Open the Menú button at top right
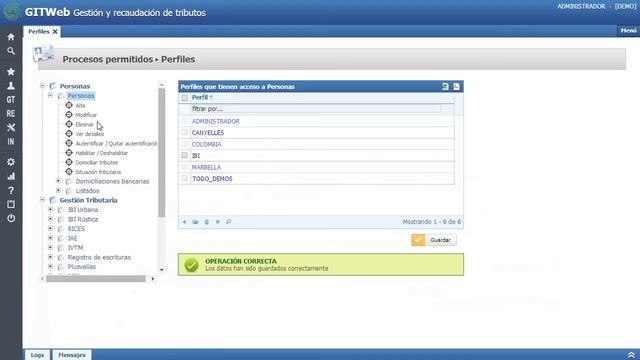Image resolution: width=640 pixels, height=360 pixels. 628,31
